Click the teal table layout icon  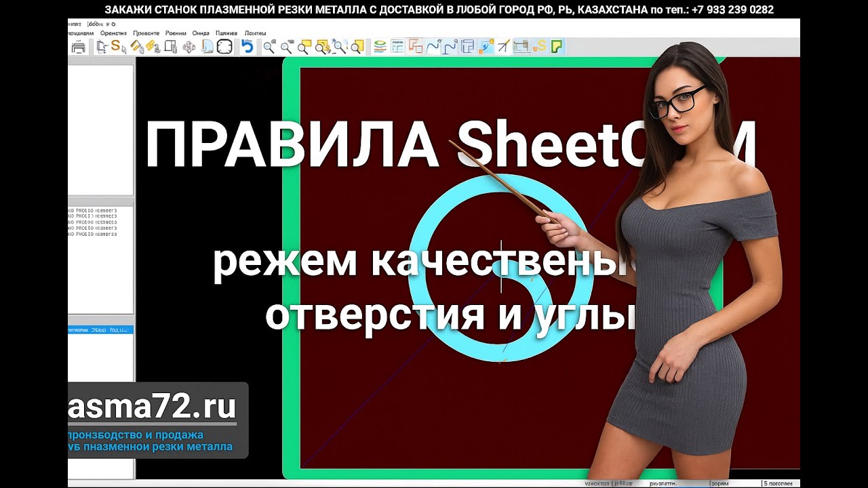click(x=397, y=47)
